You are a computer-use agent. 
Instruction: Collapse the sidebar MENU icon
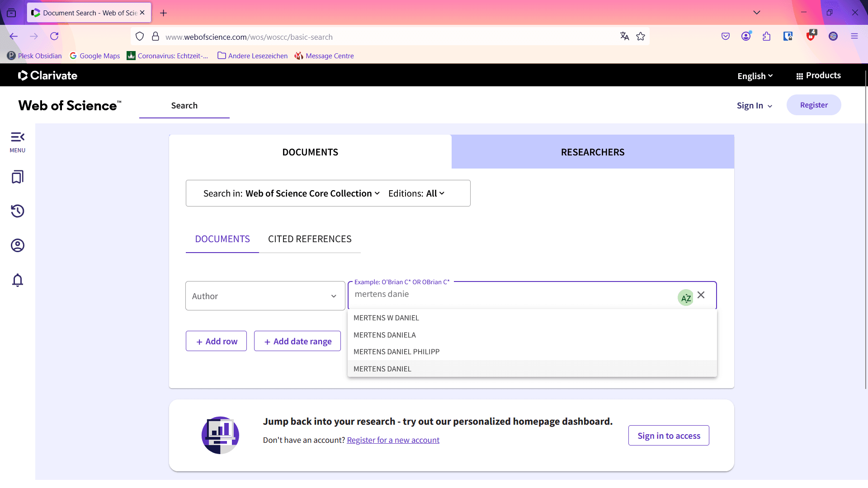pyautogui.click(x=18, y=142)
